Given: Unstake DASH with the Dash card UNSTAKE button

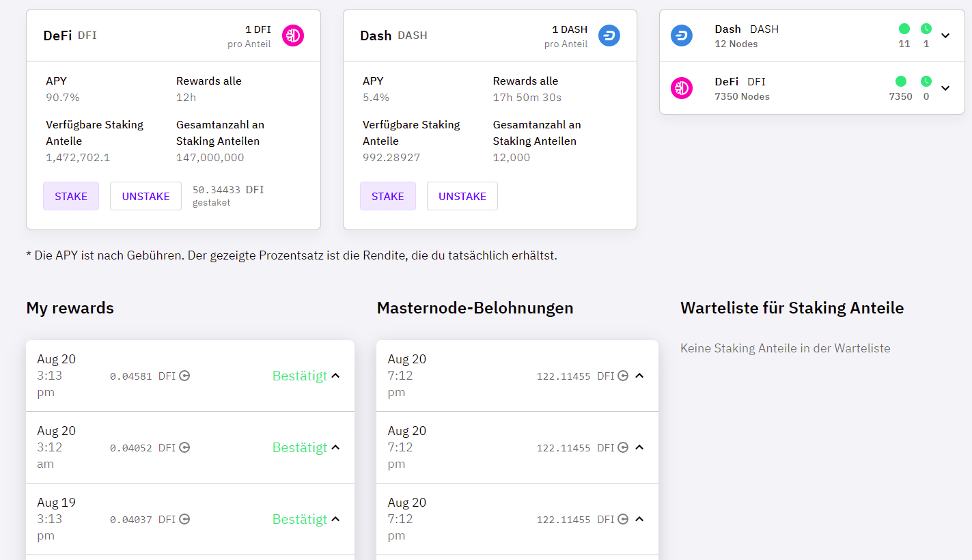Looking at the screenshot, I should 462,196.
